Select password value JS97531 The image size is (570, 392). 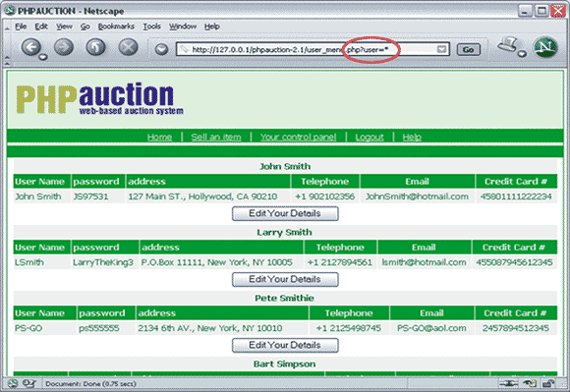pyautogui.click(x=90, y=196)
